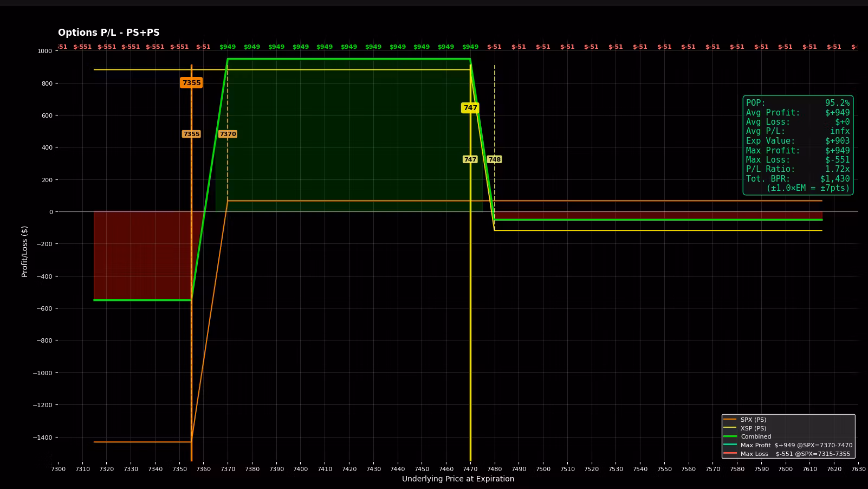Viewport: 868px width, 489px height.
Task: Click legend entry 'Max Profit $+949 @SPX=7370-7470'
Action: (788, 445)
